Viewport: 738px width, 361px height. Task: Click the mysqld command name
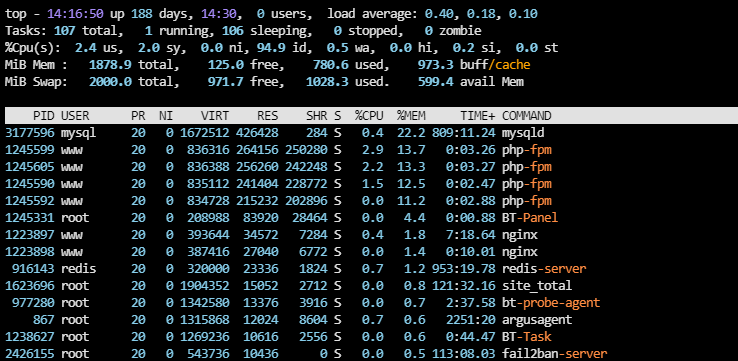click(523, 133)
